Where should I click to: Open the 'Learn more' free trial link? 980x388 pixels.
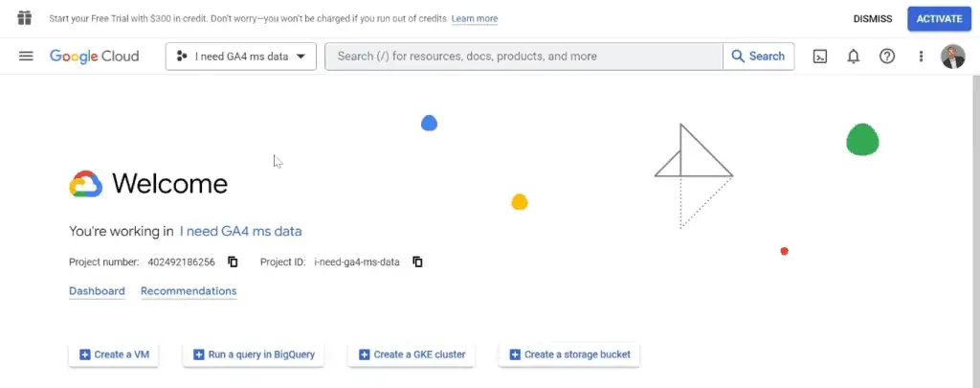[x=475, y=19]
